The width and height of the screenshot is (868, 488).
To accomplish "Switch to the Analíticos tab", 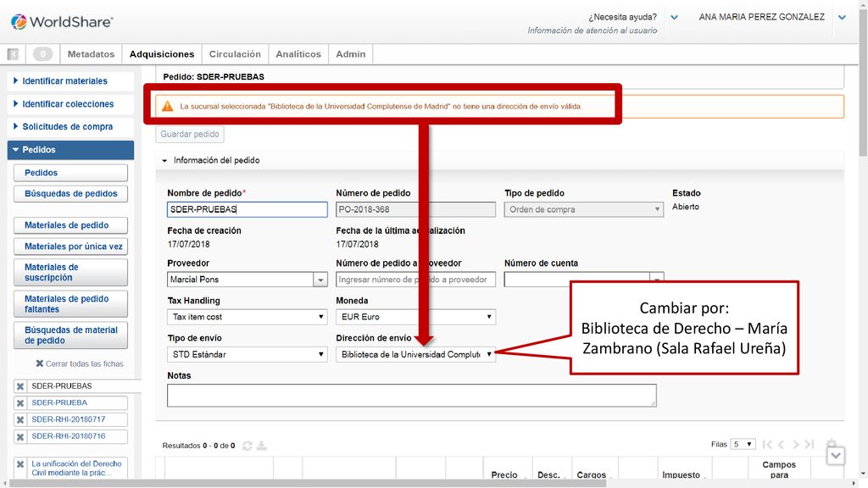I will [298, 54].
